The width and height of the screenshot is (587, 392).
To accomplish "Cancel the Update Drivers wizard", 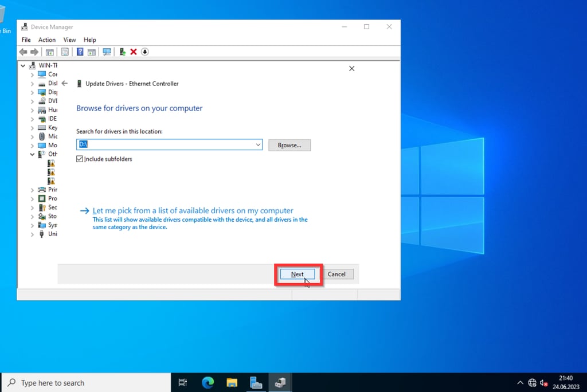I will click(x=336, y=274).
